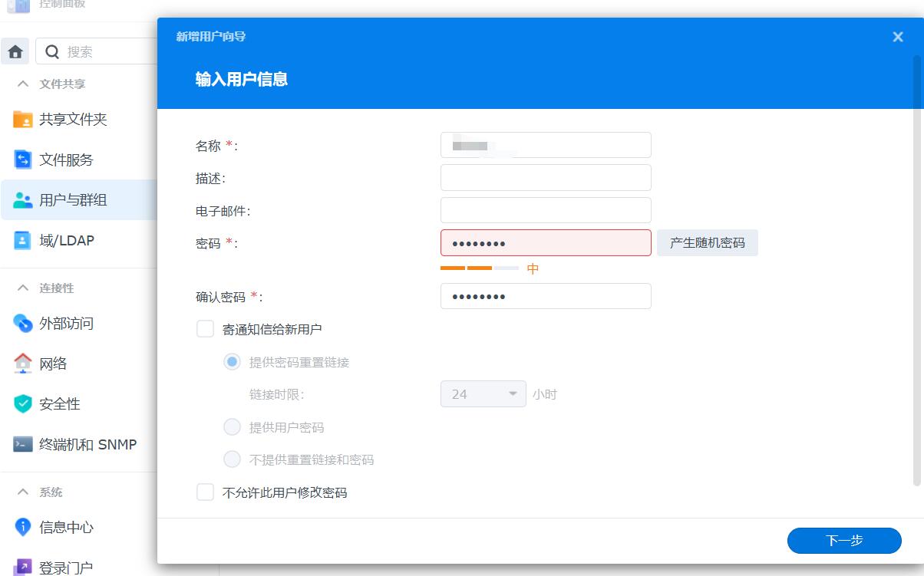Image resolution: width=924 pixels, height=576 pixels.
Task: Click 产生随机密码 button
Action: click(707, 243)
